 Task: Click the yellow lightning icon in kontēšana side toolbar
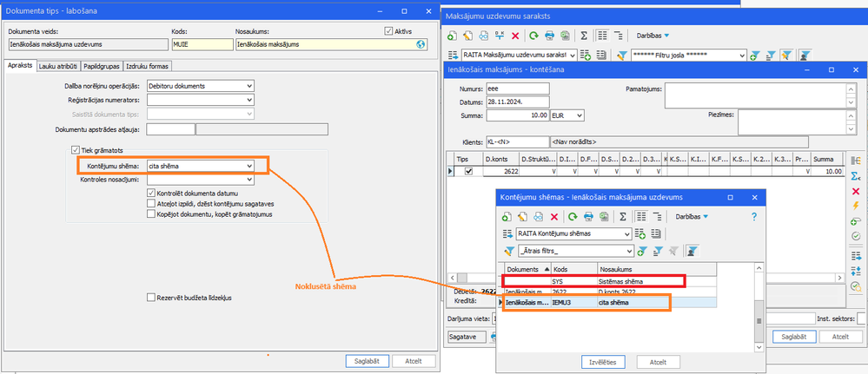(855, 206)
